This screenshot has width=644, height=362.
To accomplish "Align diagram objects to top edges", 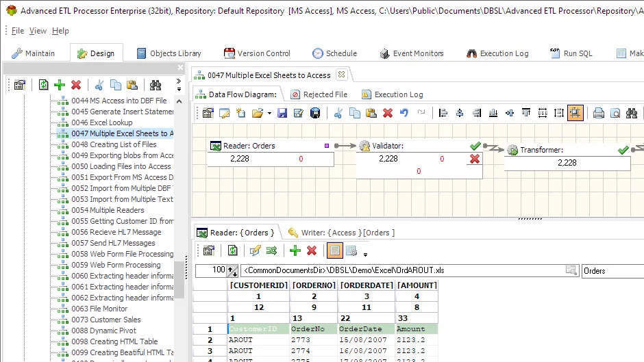I will [x=526, y=113].
